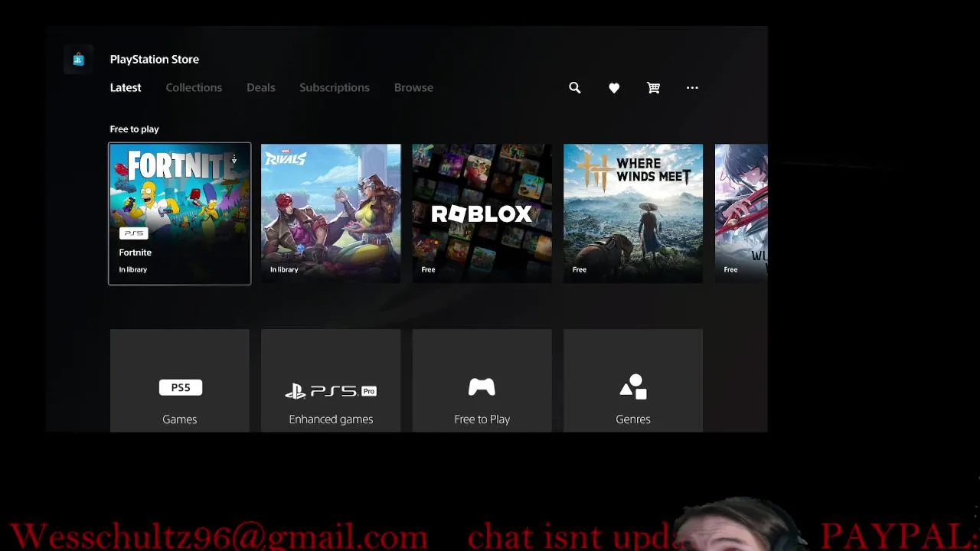The height and width of the screenshot is (551, 980).
Task: Switch to the Latest tab
Action: point(126,88)
